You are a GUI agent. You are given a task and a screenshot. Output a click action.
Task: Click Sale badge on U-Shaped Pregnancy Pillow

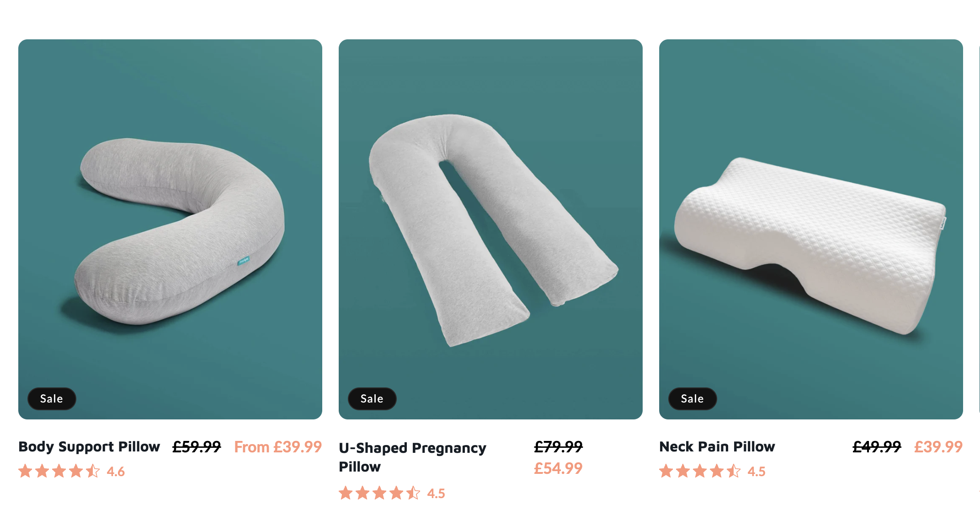click(x=372, y=399)
